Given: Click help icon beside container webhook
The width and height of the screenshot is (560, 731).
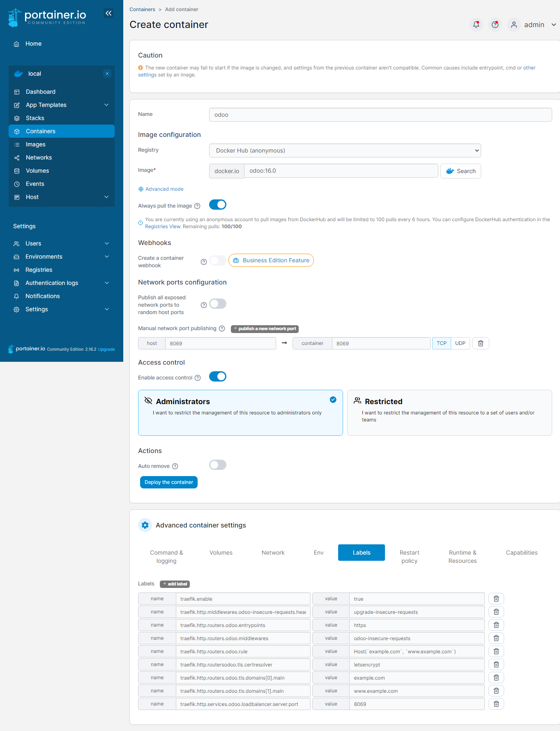Looking at the screenshot, I should (204, 262).
